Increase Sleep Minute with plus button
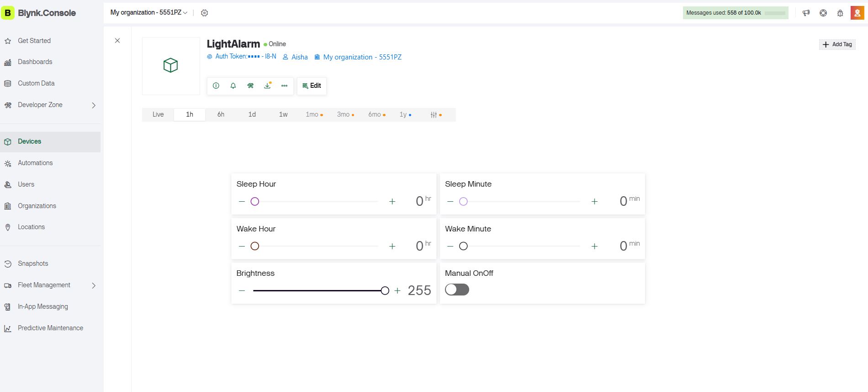The height and width of the screenshot is (392, 868). [594, 201]
